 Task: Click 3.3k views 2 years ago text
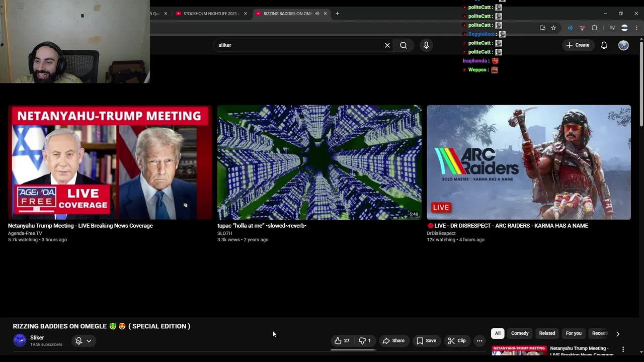[243, 240]
